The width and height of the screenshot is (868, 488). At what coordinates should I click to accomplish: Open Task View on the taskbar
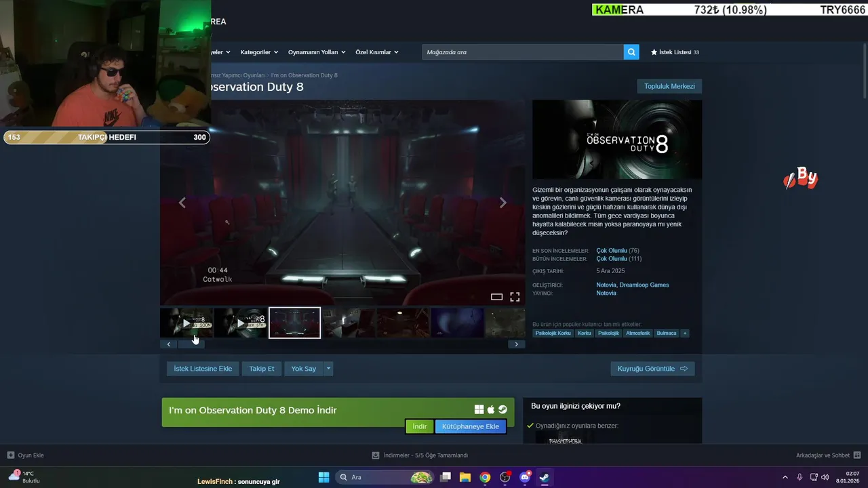(446, 477)
